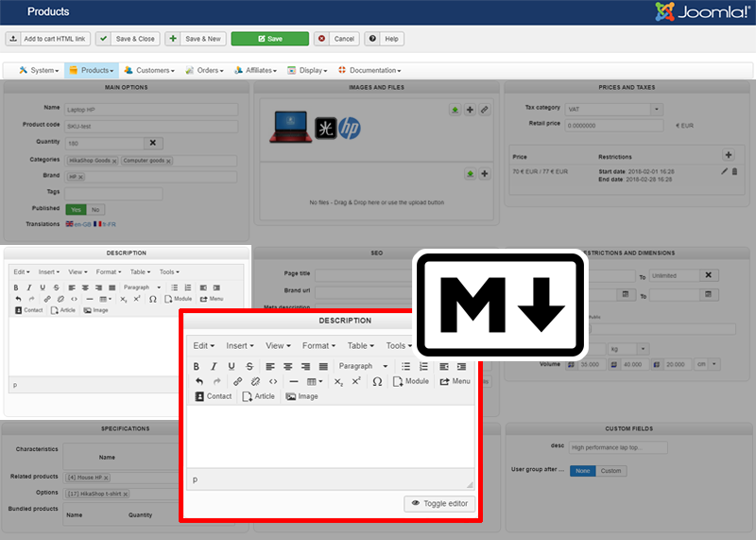
Task: Apply subscript in the enlarged editor
Action: [339, 381]
